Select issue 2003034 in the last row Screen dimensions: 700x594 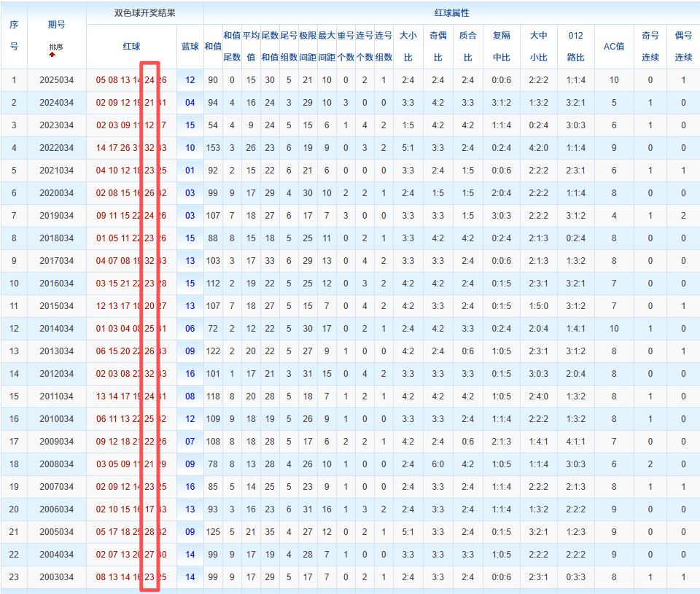click(57, 577)
